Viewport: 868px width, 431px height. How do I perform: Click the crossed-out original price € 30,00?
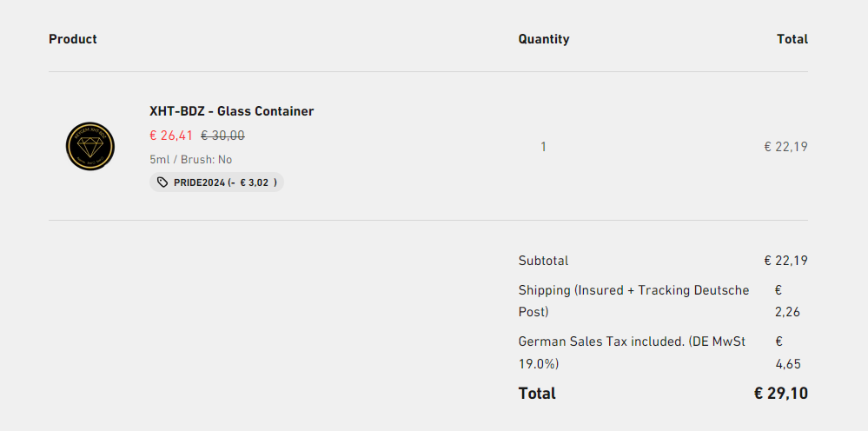click(x=222, y=136)
